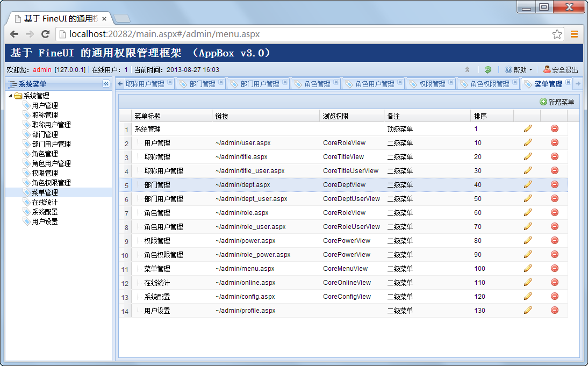The width and height of the screenshot is (588, 366).
Task: Close the 职称用户管理 tab
Action: tap(170, 82)
